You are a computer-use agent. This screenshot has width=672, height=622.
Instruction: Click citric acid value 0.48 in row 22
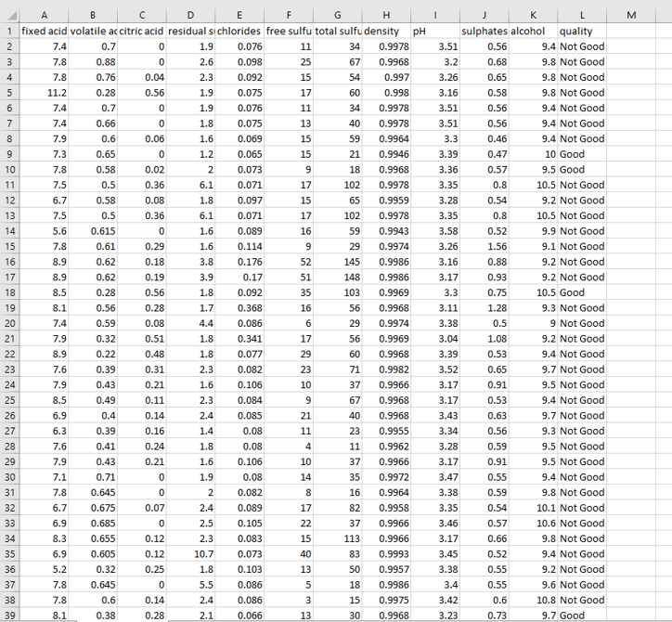[142, 355]
